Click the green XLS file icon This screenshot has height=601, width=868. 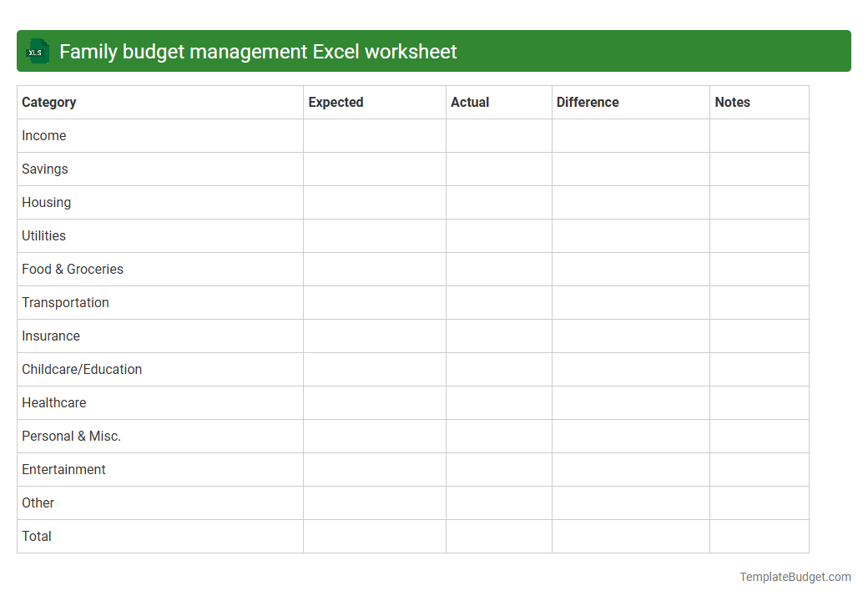(37, 51)
